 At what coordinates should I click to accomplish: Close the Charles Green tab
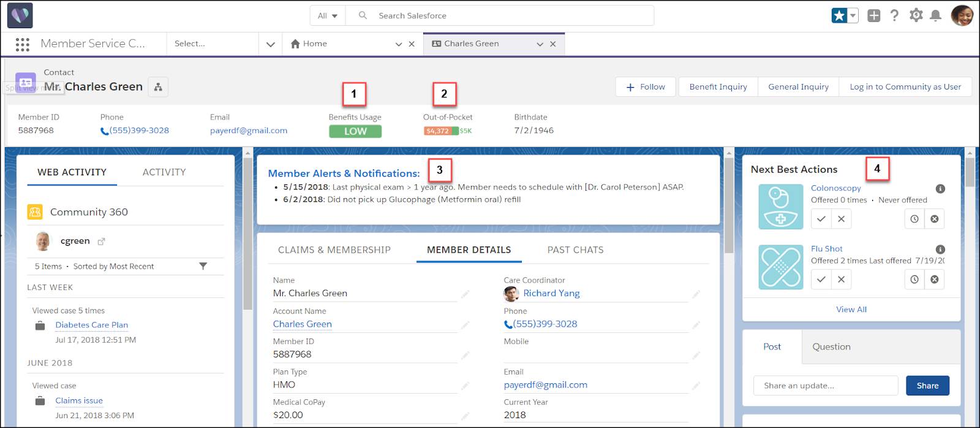point(553,44)
